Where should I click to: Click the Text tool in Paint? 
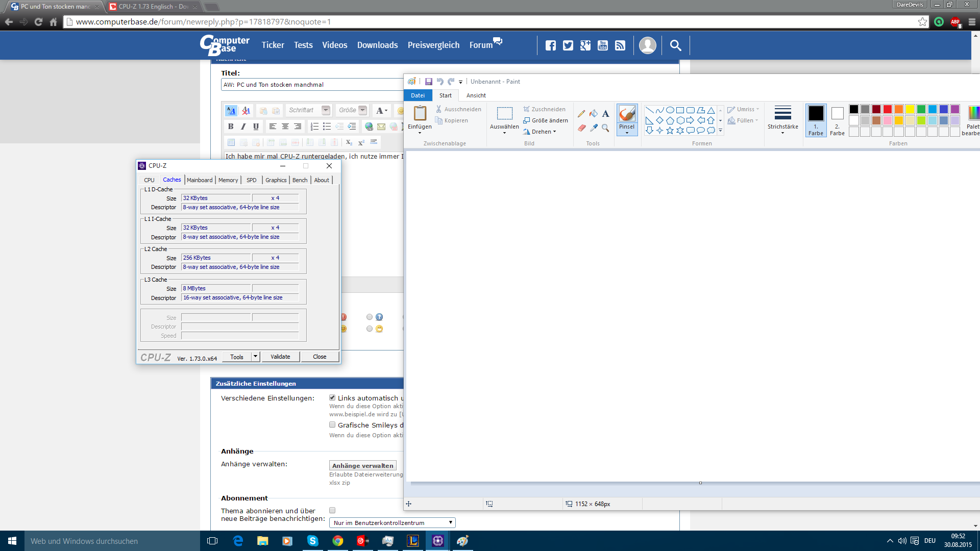(605, 113)
